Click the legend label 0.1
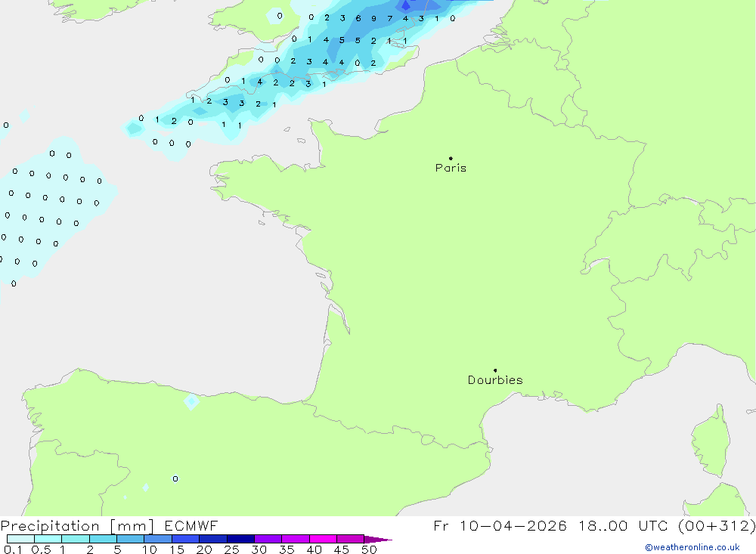Viewport: 756px width, 554px height. [x=13, y=549]
